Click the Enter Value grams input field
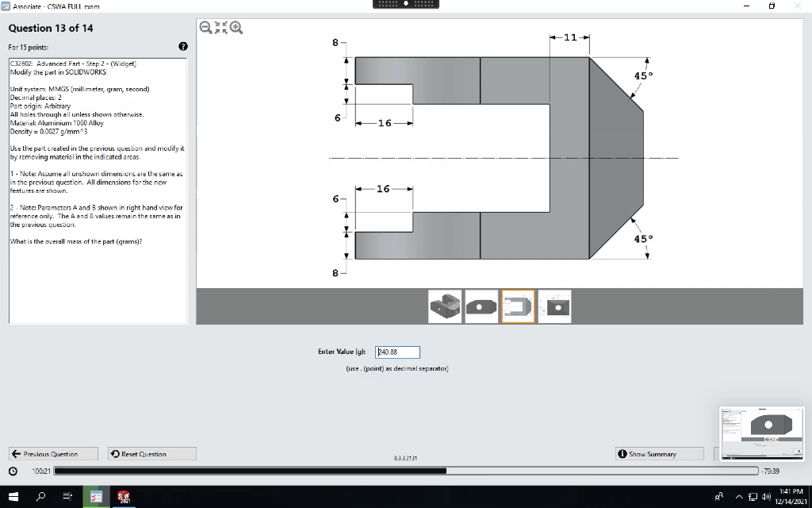This screenshot has height=508, width=812. point(396,352)
